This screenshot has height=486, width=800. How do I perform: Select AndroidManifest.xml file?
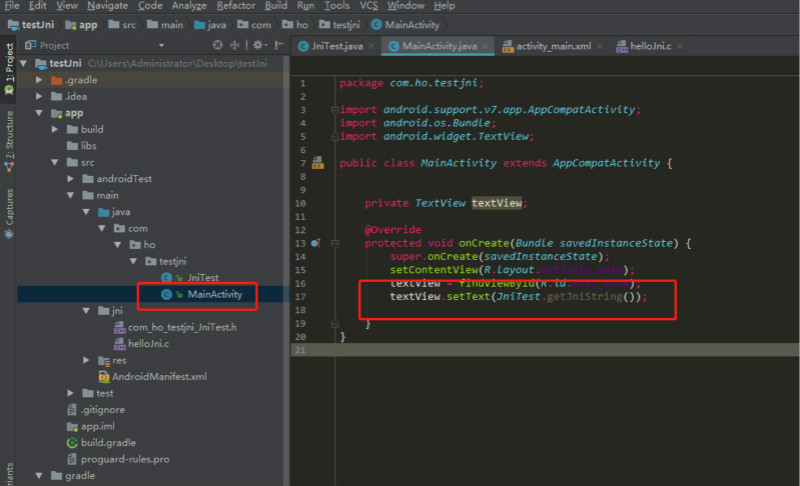[153, 377]
